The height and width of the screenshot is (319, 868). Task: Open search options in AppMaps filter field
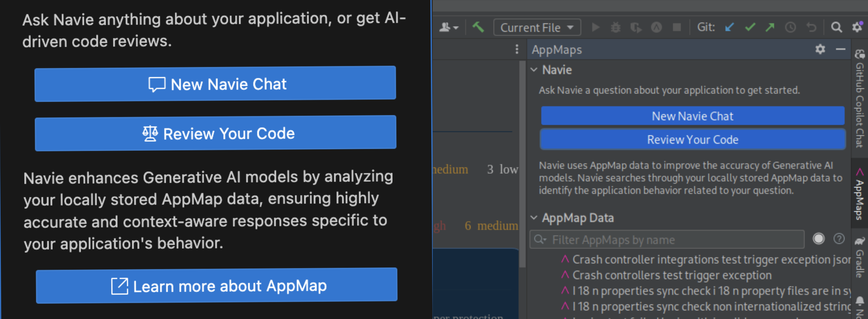pyautogui.click(x=540, y=240)
